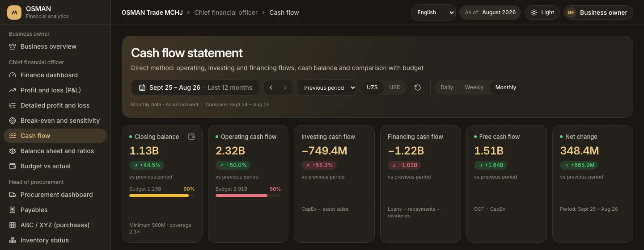The height and width of the screenshot is (250, 644).
Task: Click Closing balance budget progress bar
Action: (x=162, y=196)
